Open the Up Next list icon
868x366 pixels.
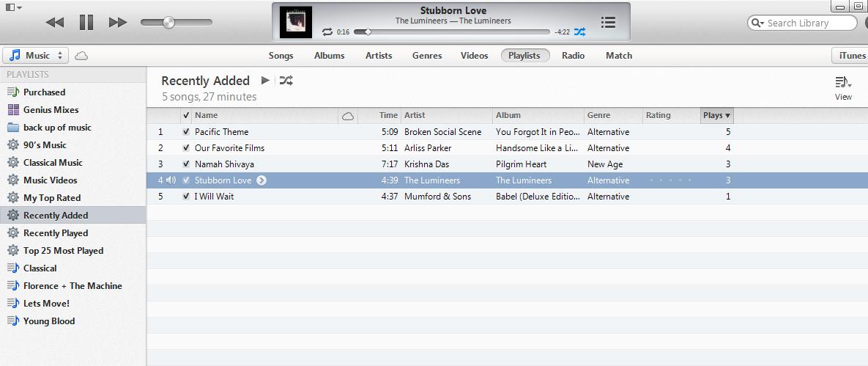pyautogui.click(x=608, y=22)
